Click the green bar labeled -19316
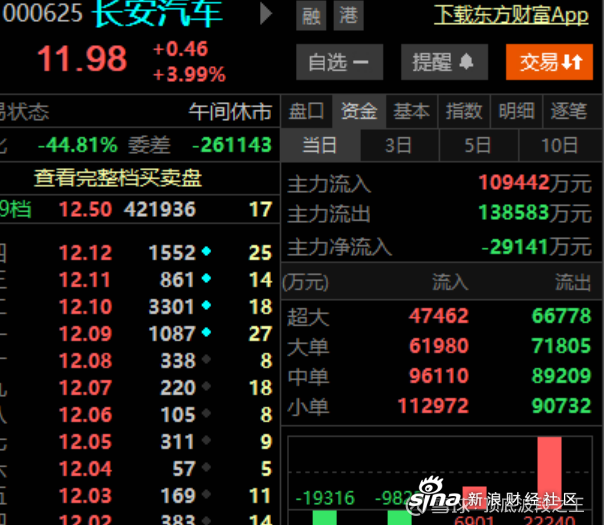Screen dimensions: 604x525 [x=324, y=517]
